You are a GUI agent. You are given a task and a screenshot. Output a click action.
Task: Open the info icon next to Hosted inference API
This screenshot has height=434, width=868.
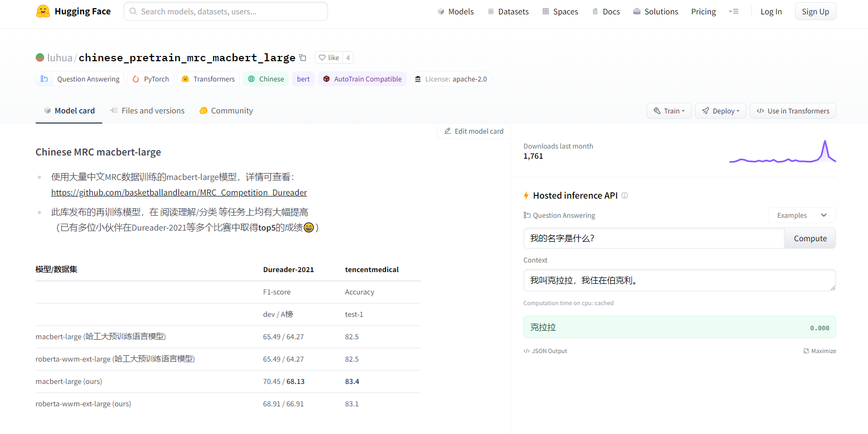[625, 195]
